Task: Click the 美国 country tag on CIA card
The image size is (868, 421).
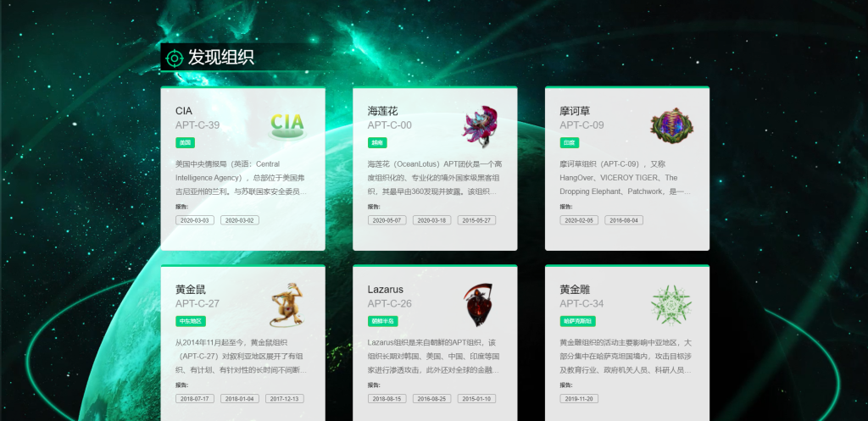Action: point(185,142)
